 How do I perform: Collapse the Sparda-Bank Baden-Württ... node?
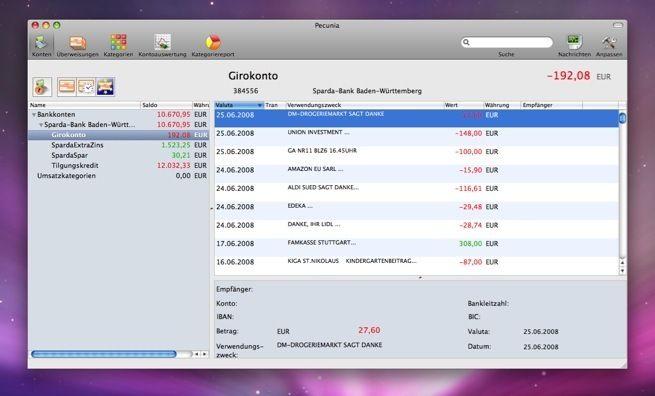(x=41, y=125)
